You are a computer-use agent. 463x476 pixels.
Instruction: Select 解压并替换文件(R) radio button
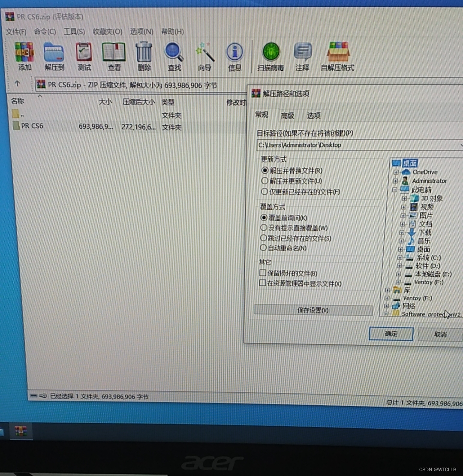[265, 170]
